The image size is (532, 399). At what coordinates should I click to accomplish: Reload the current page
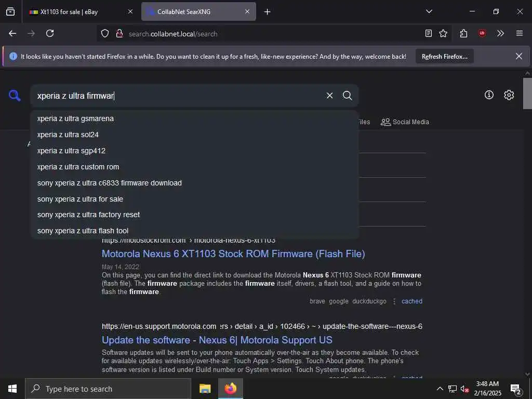click(50, 33)
